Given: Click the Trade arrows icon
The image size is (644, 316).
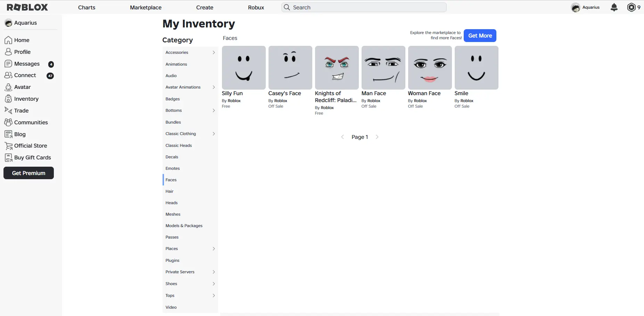Looking at the screenshot, I should tap(8, 110).
